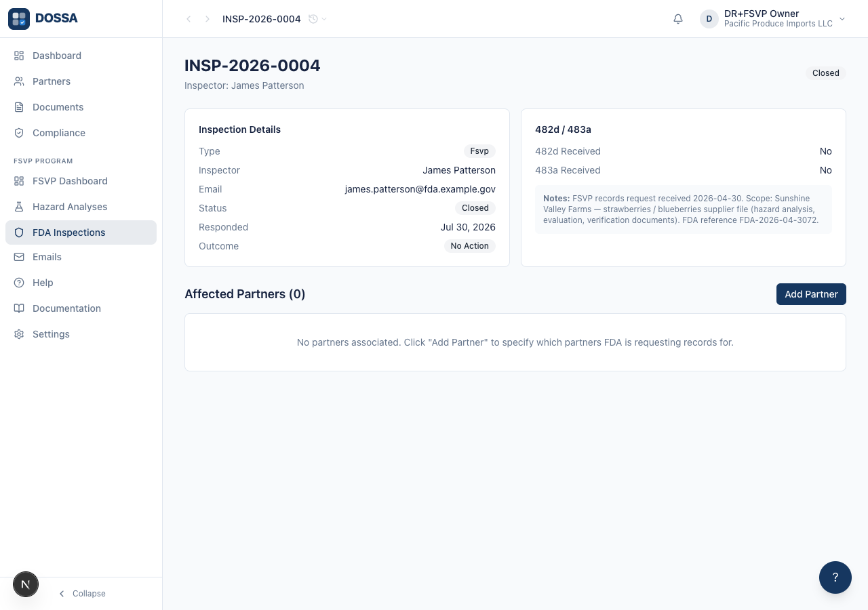868x610 pixels.
Task: Open the help question mark bubble
Action: (x=835, y=577)
